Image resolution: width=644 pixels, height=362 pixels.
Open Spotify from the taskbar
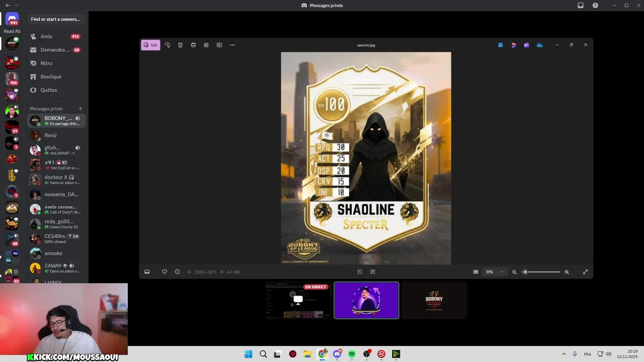pos(352,354)
